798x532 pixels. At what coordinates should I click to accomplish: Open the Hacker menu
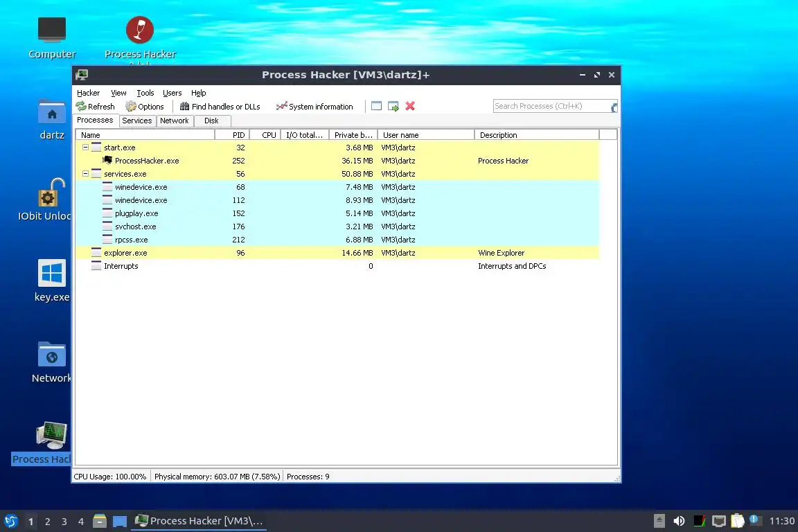pyautogui.click(x=88, y=93)
